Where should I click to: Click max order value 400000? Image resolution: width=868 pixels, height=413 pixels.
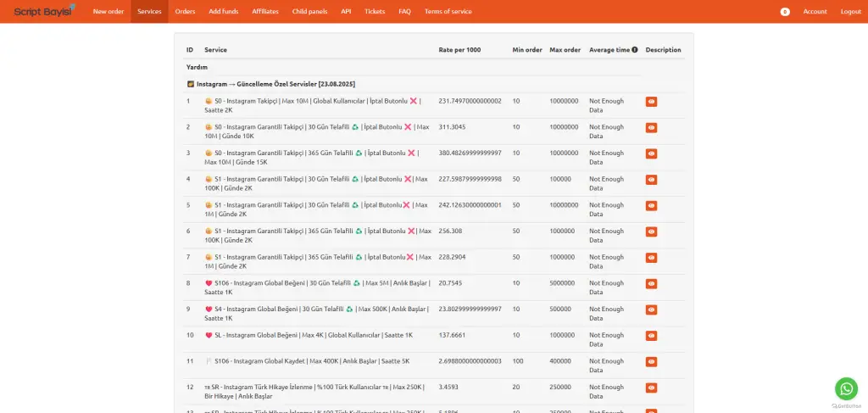pos(560,361)
